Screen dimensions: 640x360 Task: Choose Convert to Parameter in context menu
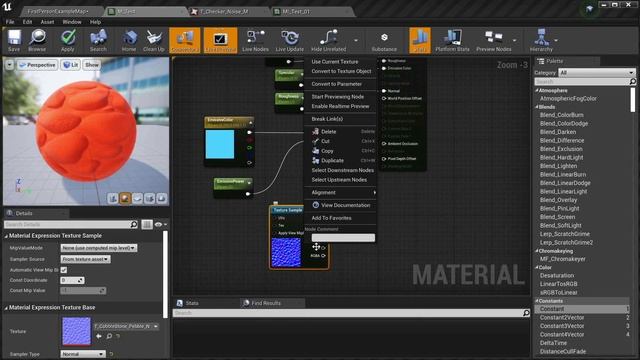pos(337,84)
